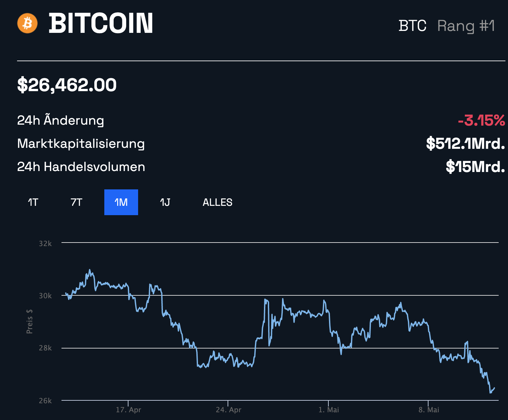This screenshot has height=420, width=508.
Task: Switch chart to the 7T range
Action: (x=76, y=202)
